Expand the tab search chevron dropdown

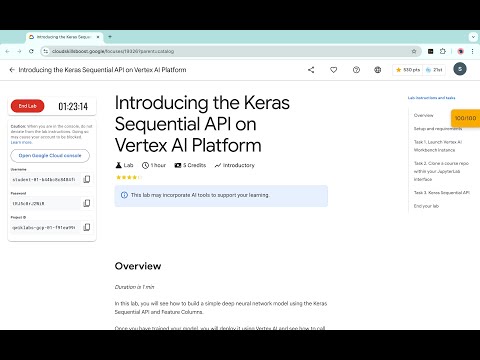[x=473, y=37]
